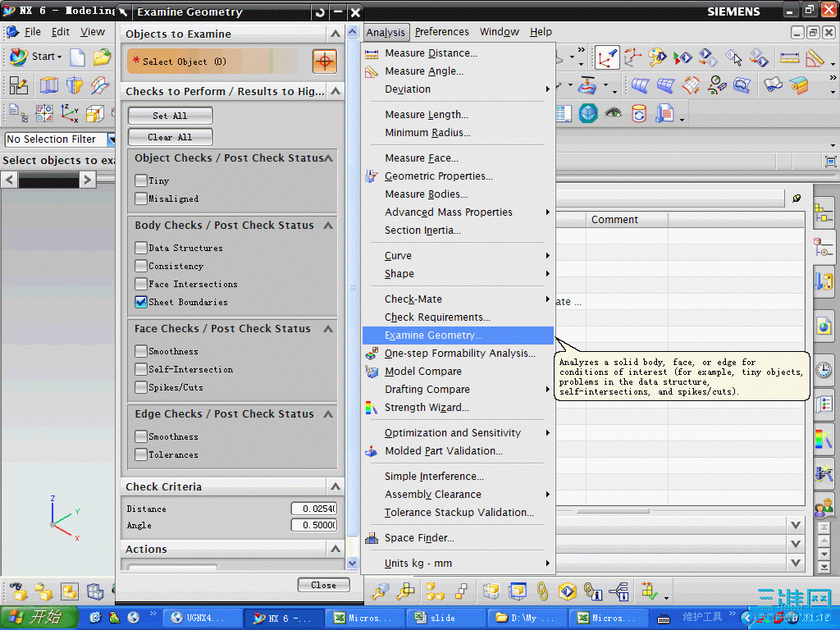Click the color palette icon in sidebar
The width and height of the screenshot is (840, 630).
tap(824, 439)
